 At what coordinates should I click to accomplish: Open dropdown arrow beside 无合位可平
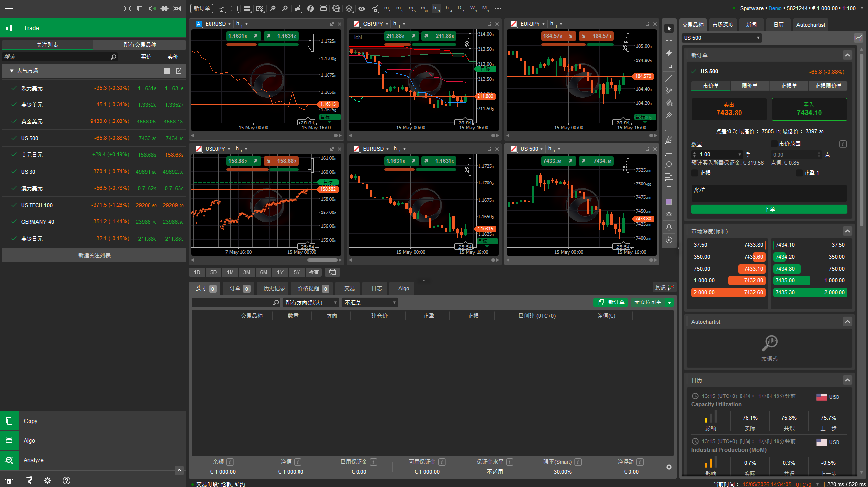669,303
